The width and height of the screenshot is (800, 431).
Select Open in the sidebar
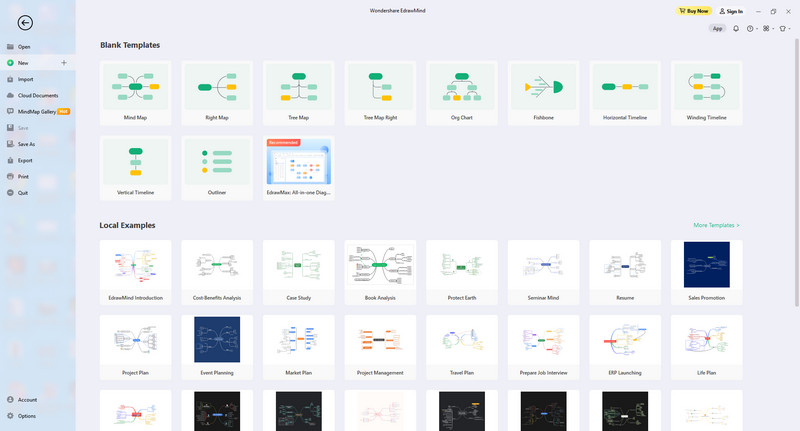point(38,46)
